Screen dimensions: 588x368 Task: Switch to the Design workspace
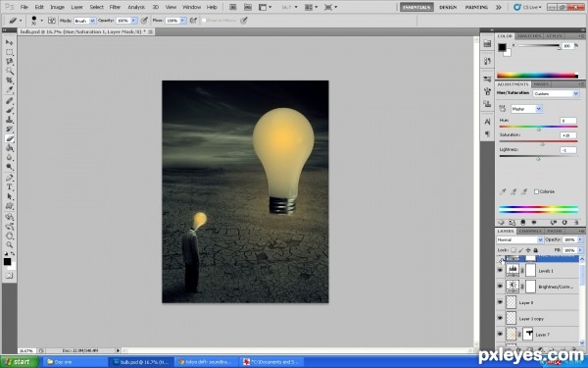(448, 7)
